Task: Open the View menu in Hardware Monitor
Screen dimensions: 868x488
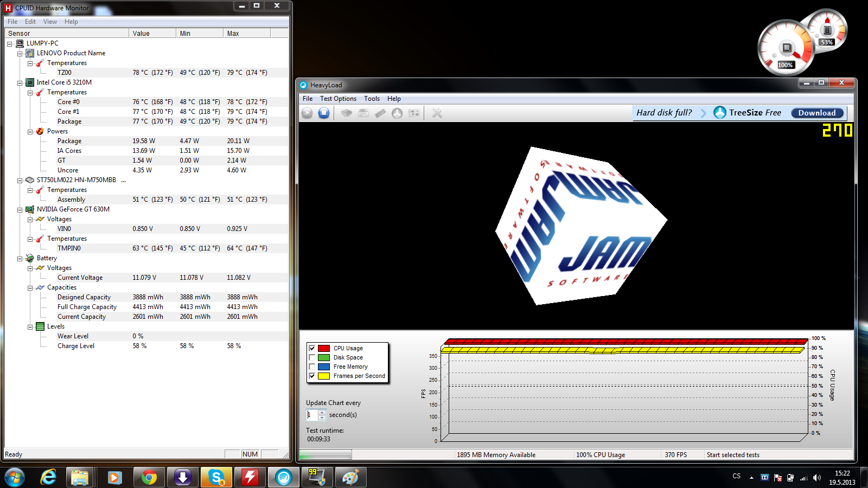Action: point(50,22)
